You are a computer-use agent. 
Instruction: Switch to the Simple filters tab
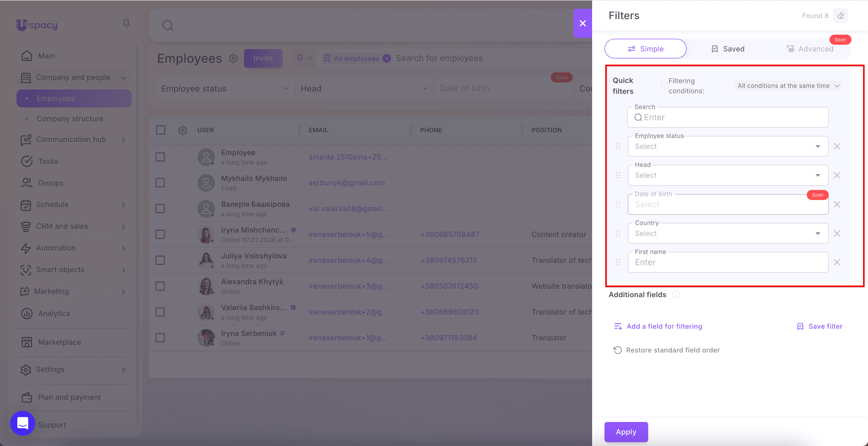(x=645, y=49)
